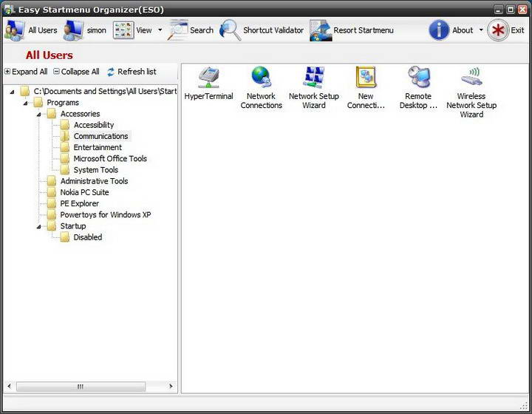
Task: Click the Shortcut Validator label
Action: (273, 30)
